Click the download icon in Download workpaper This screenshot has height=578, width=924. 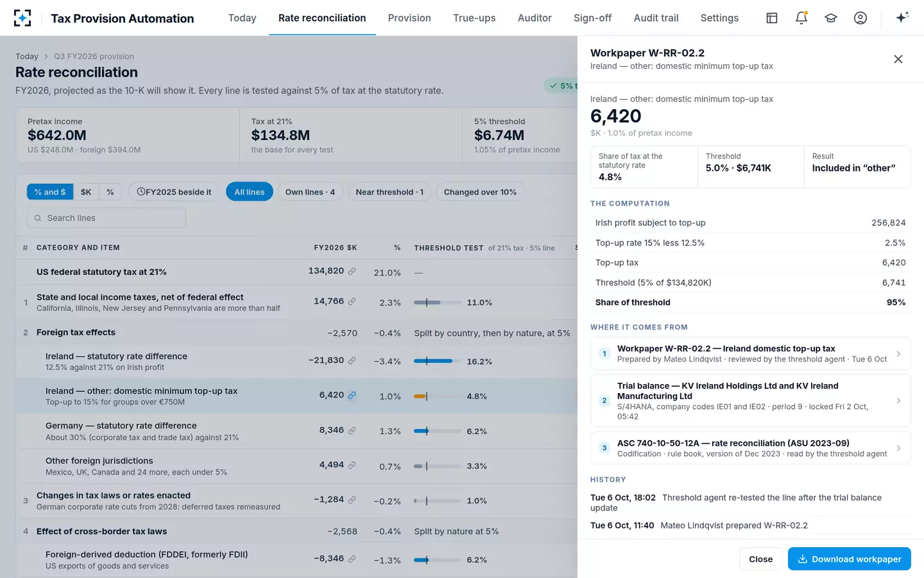pos(802,559)
